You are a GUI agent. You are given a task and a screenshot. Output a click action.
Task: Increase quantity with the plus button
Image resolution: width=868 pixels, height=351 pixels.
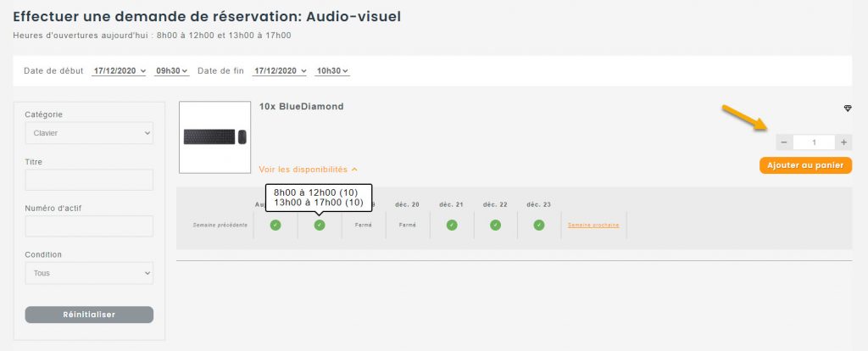tap(843, 142)
